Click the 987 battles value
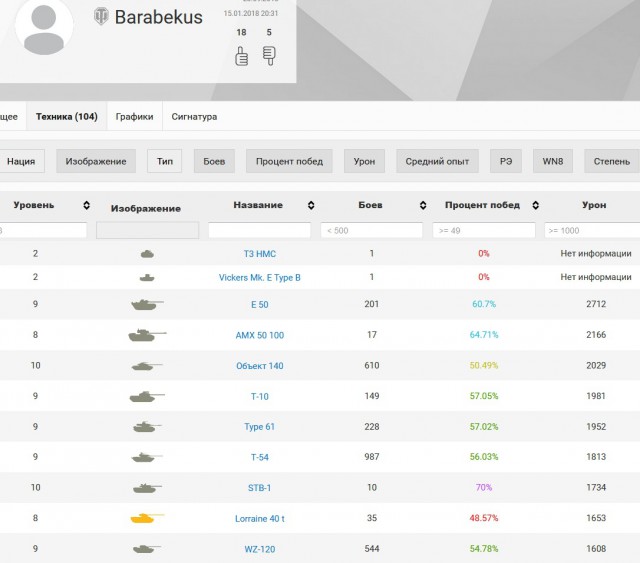 pyautogui.click(x=371, y=457)
